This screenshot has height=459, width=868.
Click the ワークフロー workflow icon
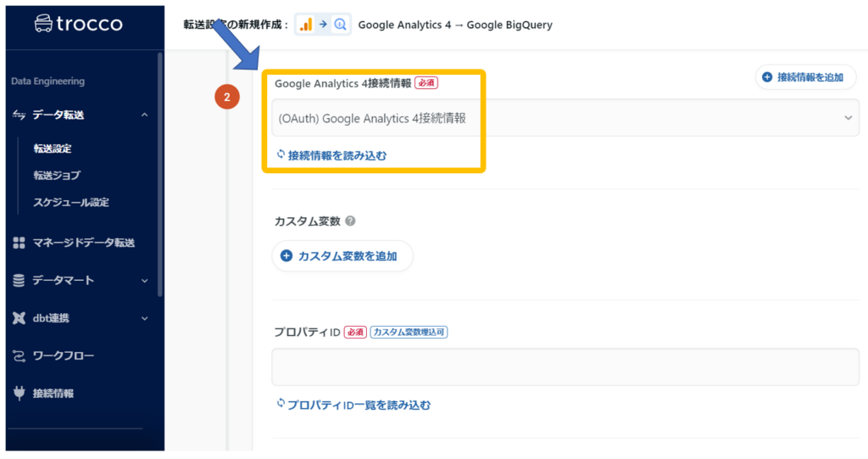(x=19, y=355)
